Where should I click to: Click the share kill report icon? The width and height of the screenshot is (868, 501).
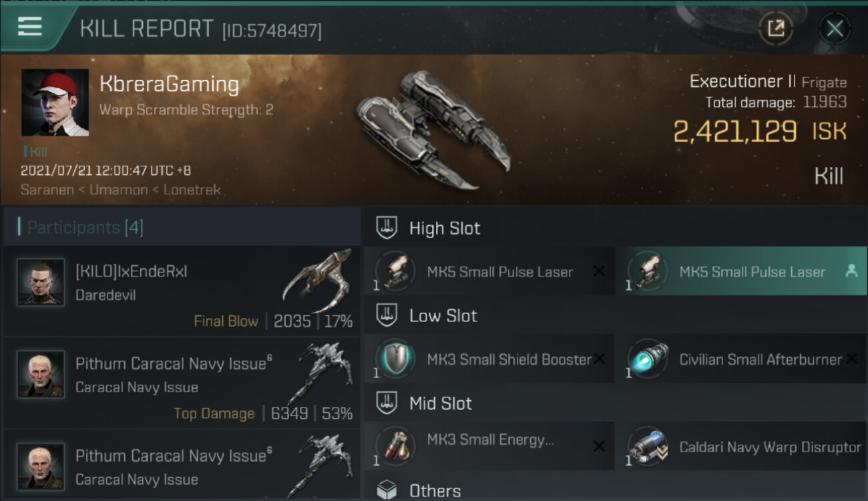pyautogui.click(x=775, y=28)
